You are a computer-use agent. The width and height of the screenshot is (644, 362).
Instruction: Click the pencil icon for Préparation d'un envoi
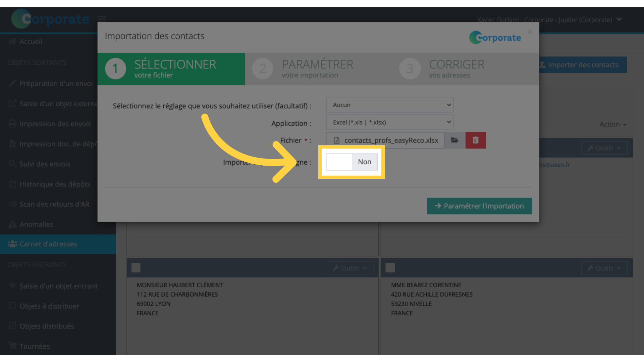12,83
